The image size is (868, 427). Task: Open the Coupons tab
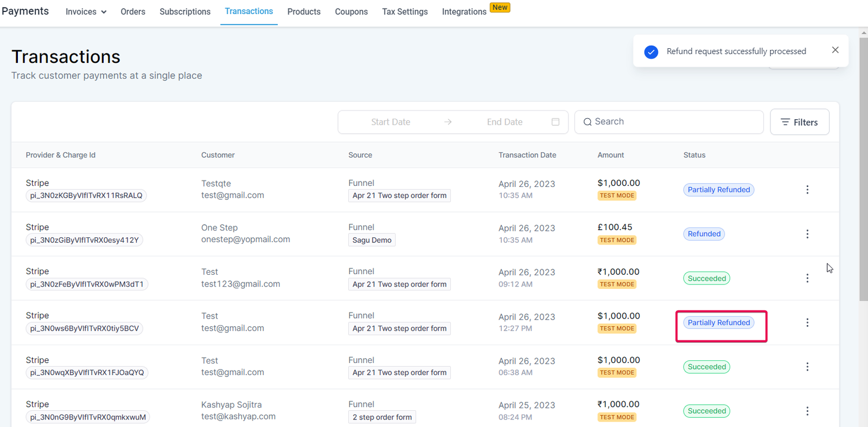click(351, 12)
